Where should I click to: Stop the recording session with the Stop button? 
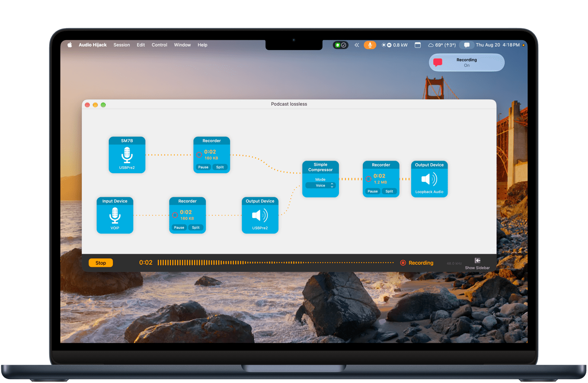[x=101, y=263]
